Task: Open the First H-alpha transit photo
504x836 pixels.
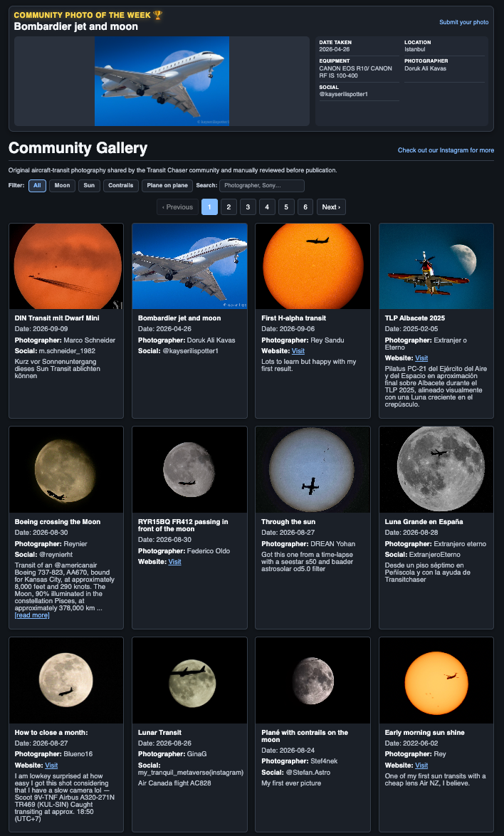Action: click(313, 266)
